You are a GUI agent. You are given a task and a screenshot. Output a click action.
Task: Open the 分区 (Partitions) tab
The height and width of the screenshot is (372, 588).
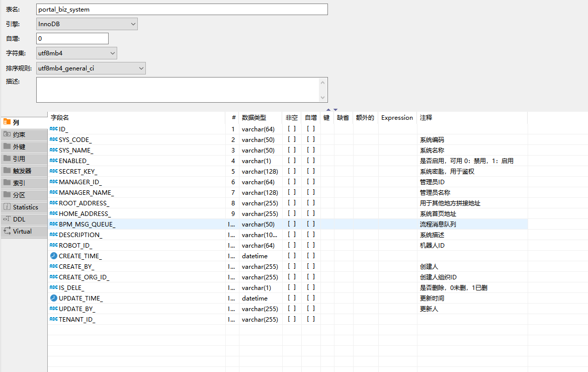pos(24,195)
